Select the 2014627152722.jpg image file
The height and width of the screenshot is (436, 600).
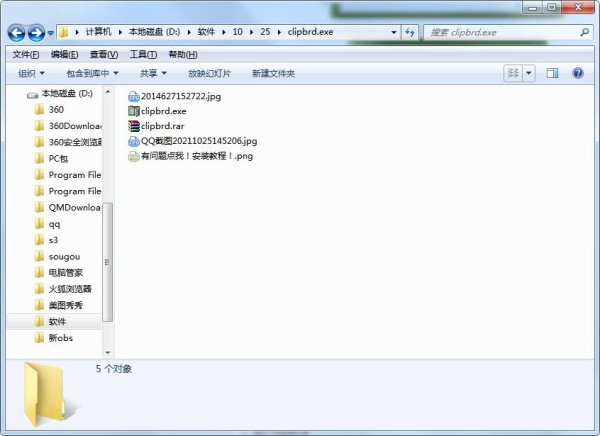point(181,96)
